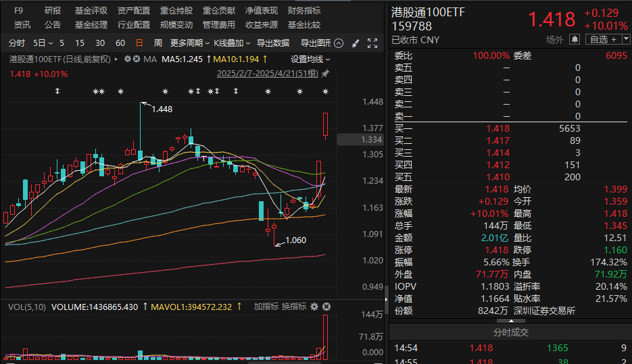Click 导出数据 export button

[273, 43]
